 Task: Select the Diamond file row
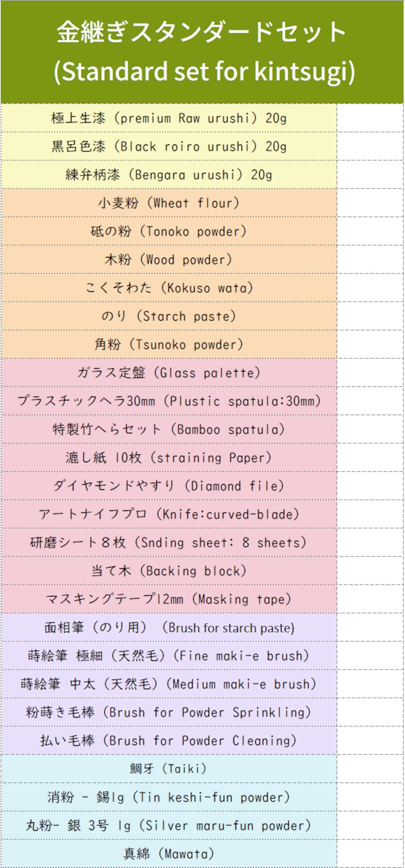(169, 486)
